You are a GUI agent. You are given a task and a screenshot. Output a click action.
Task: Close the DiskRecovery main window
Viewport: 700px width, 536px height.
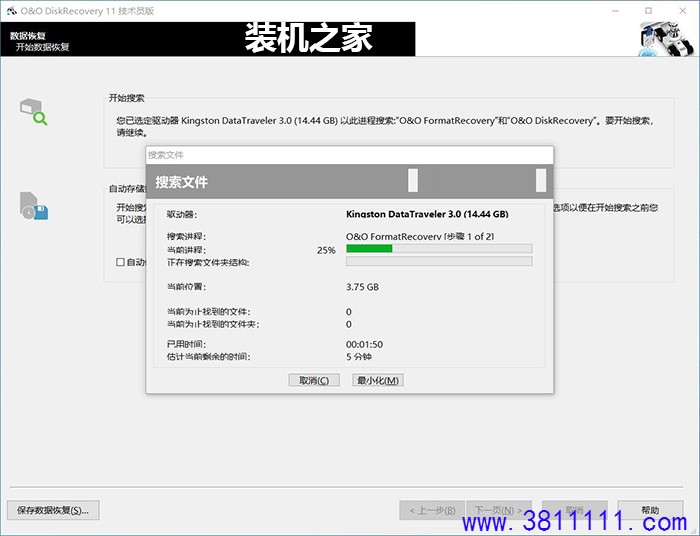click(683, 11)
